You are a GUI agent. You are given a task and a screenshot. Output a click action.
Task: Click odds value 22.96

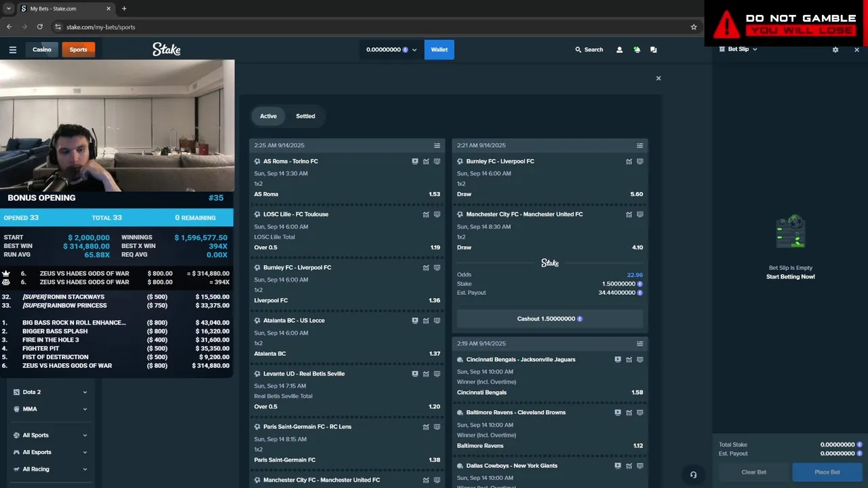635,275
